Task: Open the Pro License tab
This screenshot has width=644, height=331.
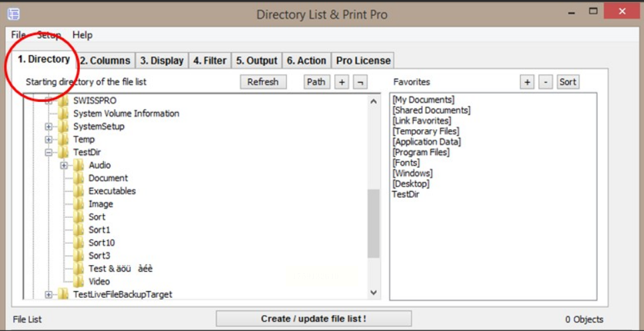Action: click(363, 61)
